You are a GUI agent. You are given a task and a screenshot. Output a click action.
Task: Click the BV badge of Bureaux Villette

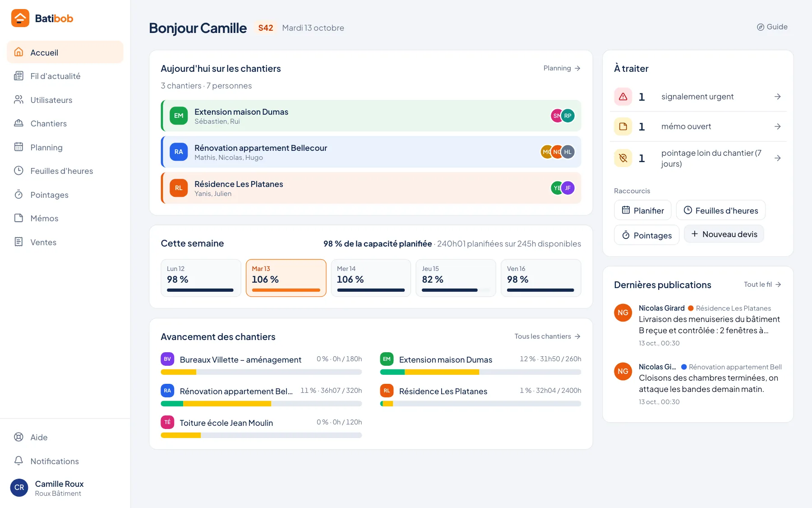point(167,359)
